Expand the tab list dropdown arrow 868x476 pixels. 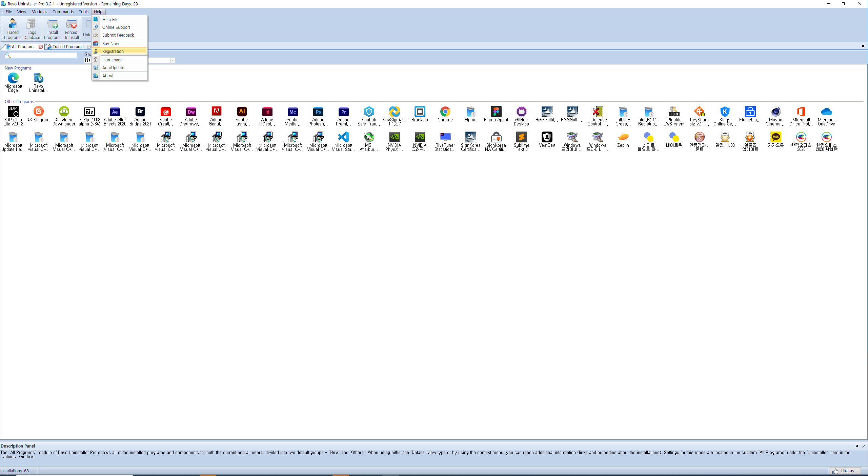coord(863,46)
